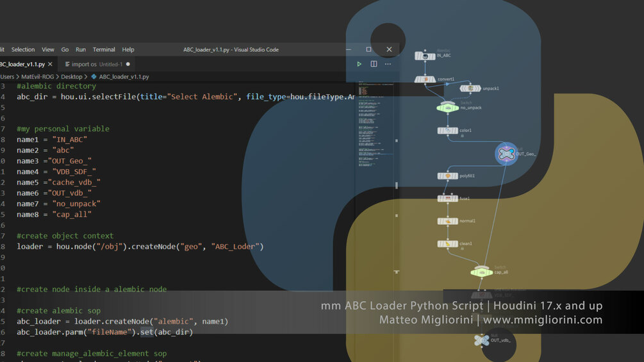Select the OUT_Geo_ null node
This screenshot has width=644, height=362.
506,154
